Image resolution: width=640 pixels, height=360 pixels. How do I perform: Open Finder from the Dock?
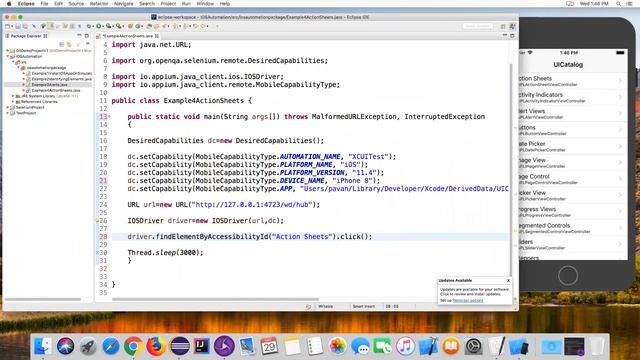point(42,346)
